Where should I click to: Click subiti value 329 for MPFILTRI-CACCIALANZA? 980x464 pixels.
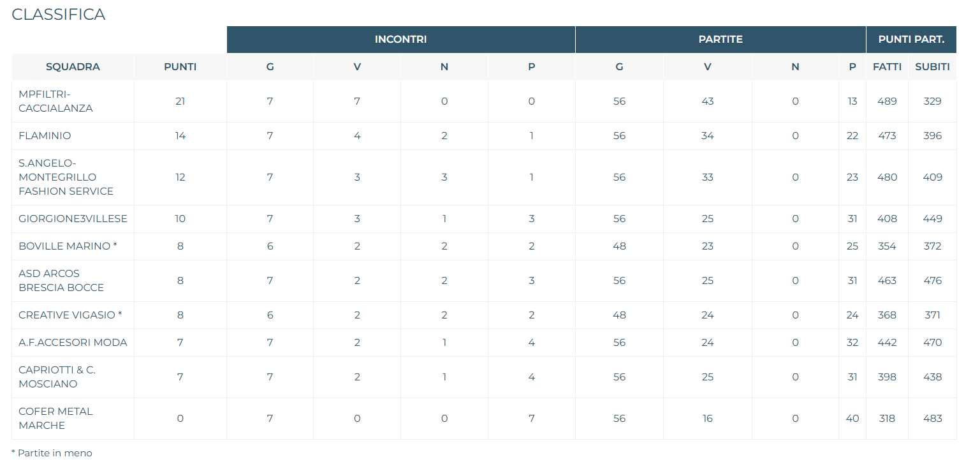click(x=932, y=101)
